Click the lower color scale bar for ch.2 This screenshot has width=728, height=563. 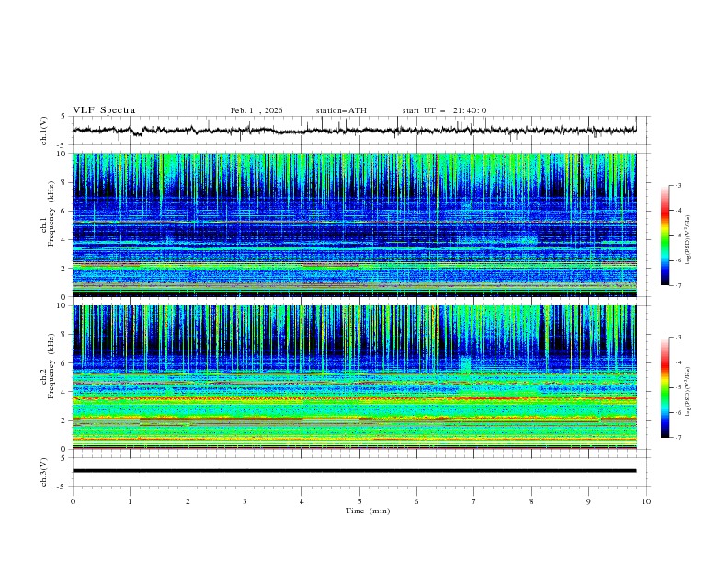click(x=665, y=387)
